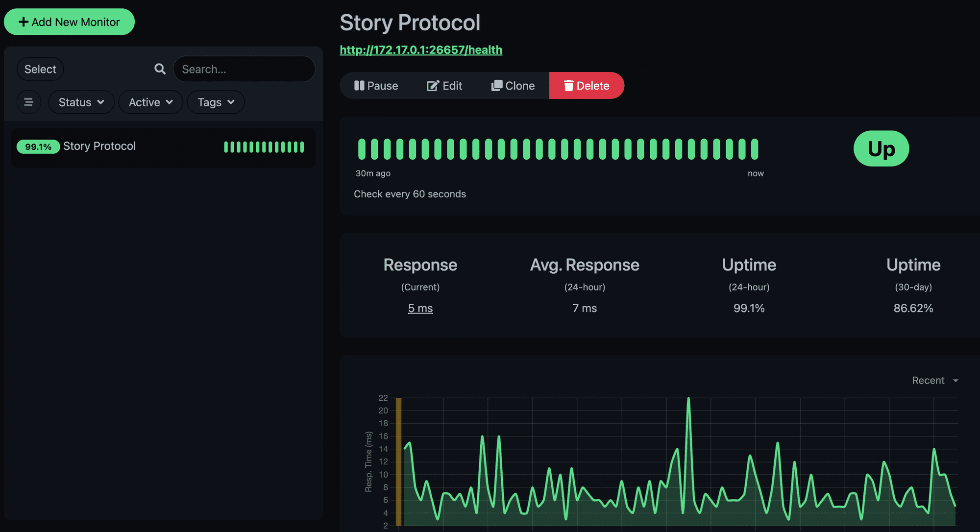Open the Tags filter dropdown

(x=216, y=102)
